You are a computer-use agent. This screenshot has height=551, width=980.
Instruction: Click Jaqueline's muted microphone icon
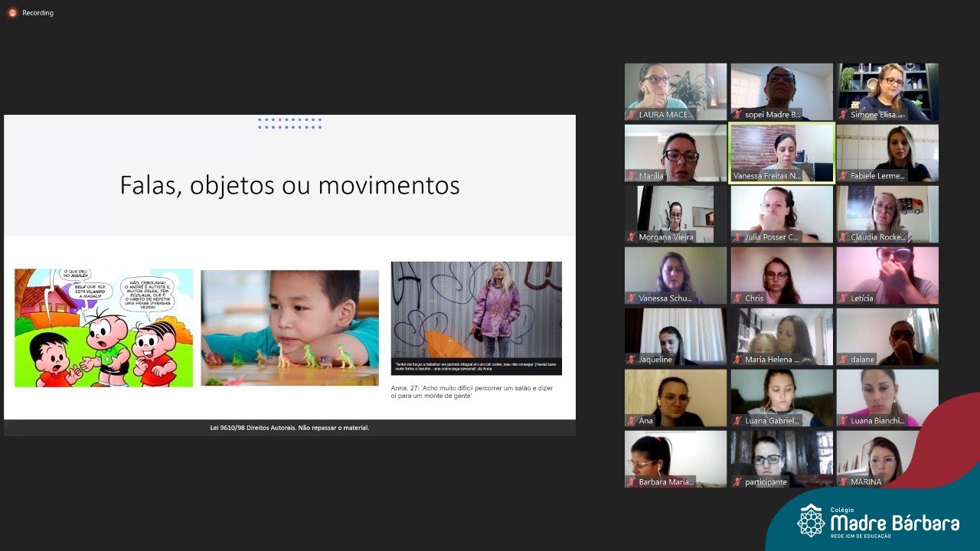(x=632, y=360)
